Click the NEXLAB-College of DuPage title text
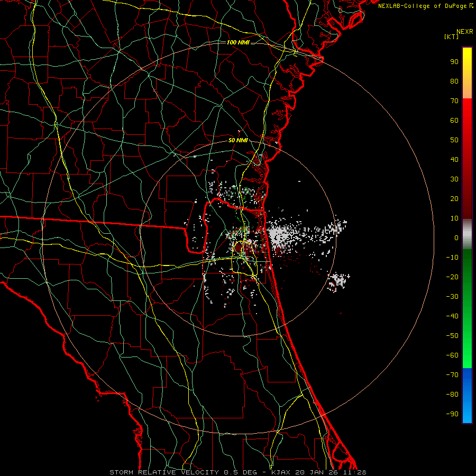This screenshot has width=476, height=476. pyautogui.click(x=423, y=6)
